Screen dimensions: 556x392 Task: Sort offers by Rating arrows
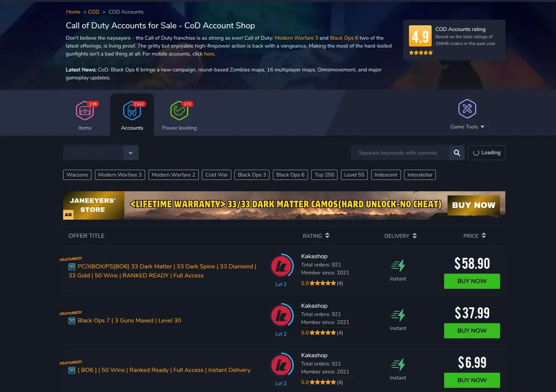(327, 236)
